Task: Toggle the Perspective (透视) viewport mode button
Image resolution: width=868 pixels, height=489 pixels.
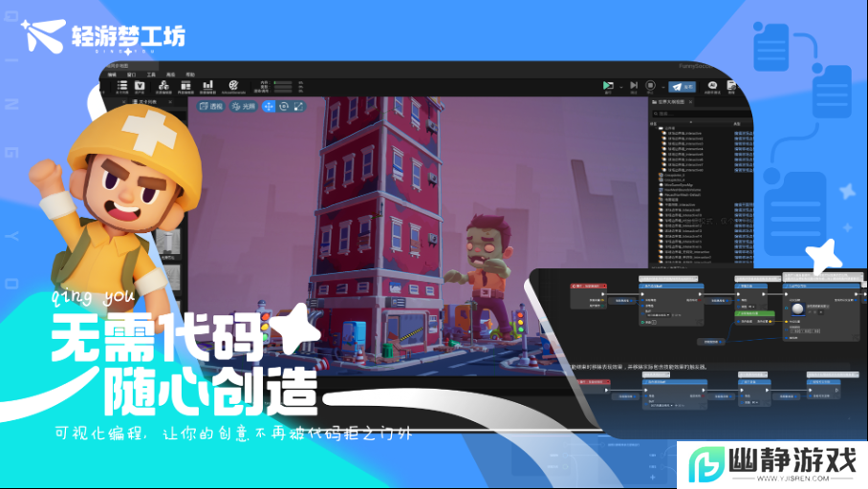Action: click(x=210, y=106)
